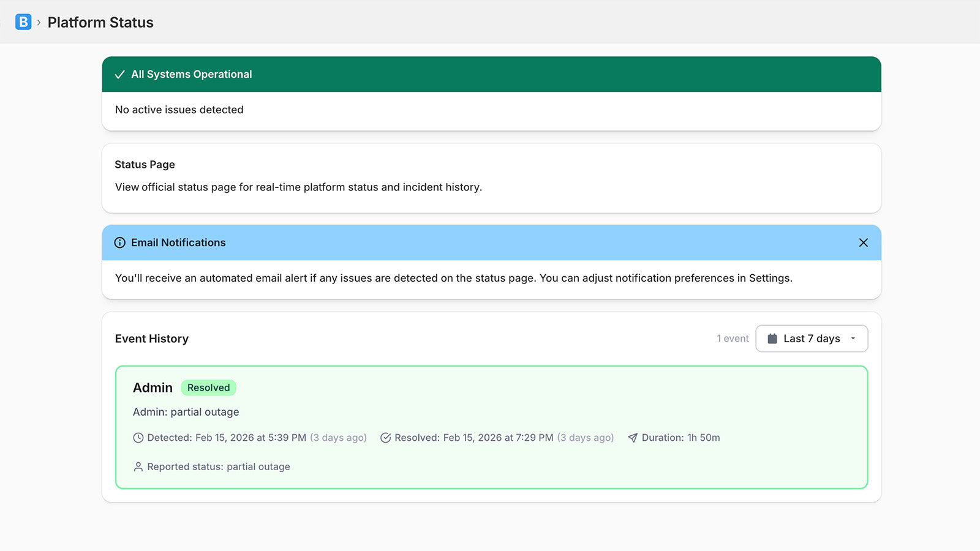Screen dimensions: 980x551
Task: Click the Event History heading
Action: [152, 339]
